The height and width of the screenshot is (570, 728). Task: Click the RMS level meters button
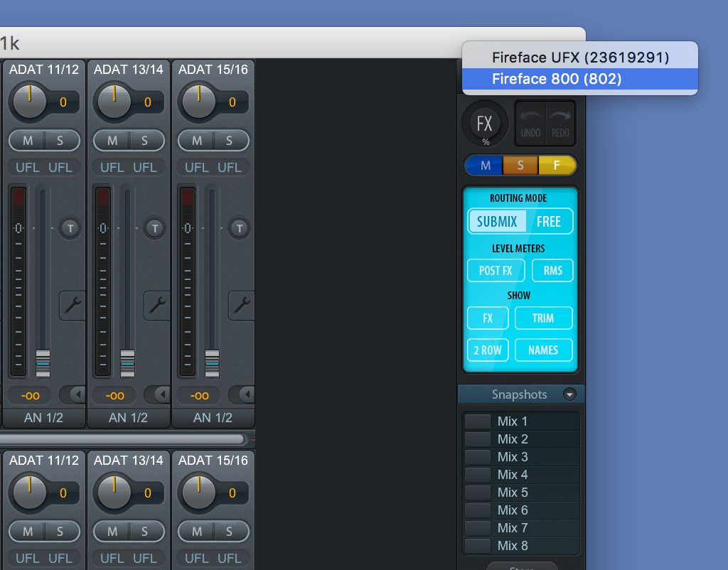pyautogui.click(x=552, y=271)
